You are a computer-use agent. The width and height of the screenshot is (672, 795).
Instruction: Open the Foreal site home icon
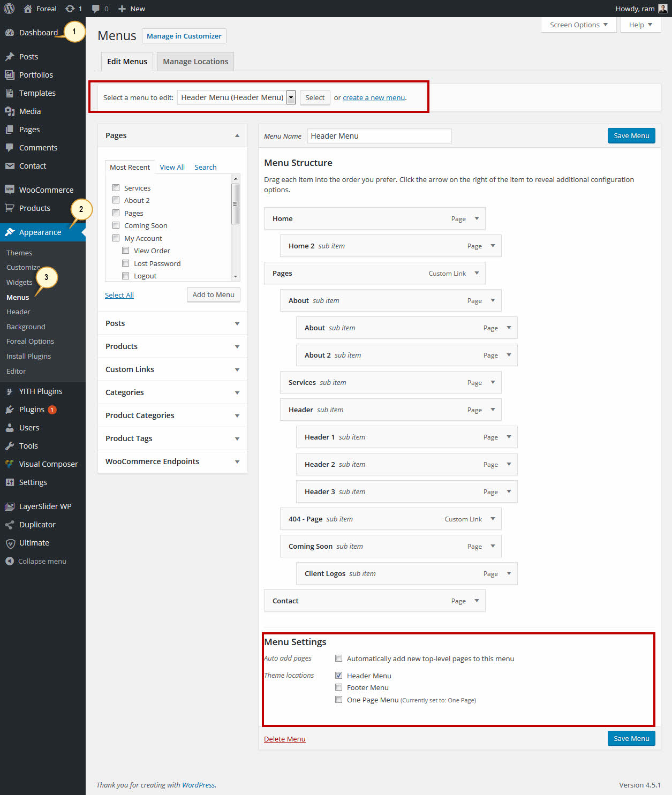[28, 9]
